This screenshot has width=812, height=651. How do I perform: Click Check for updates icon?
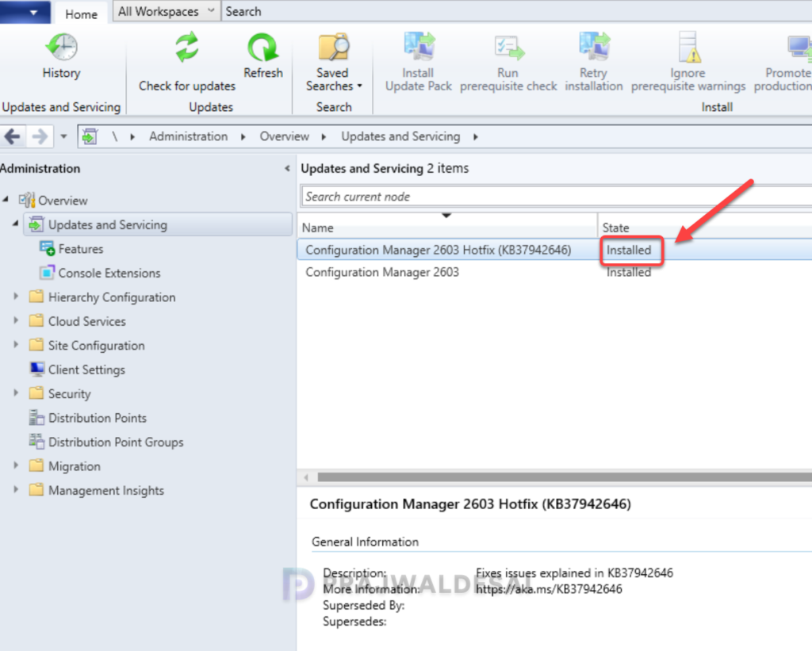187,48
